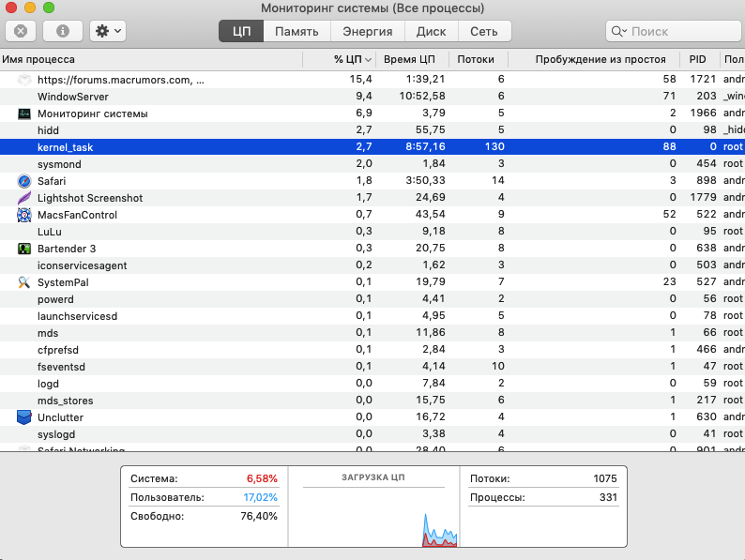Select the syslogd process row
Screen dimensions: 745x560
[x=372, y=433]
